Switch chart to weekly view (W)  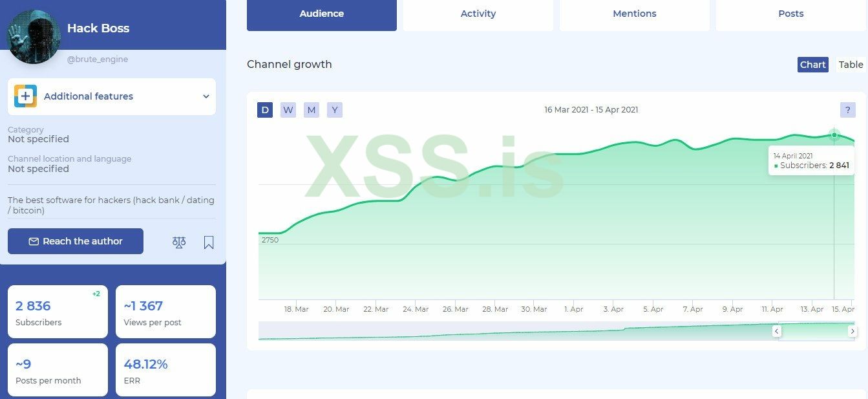click(x=288, y=110)
